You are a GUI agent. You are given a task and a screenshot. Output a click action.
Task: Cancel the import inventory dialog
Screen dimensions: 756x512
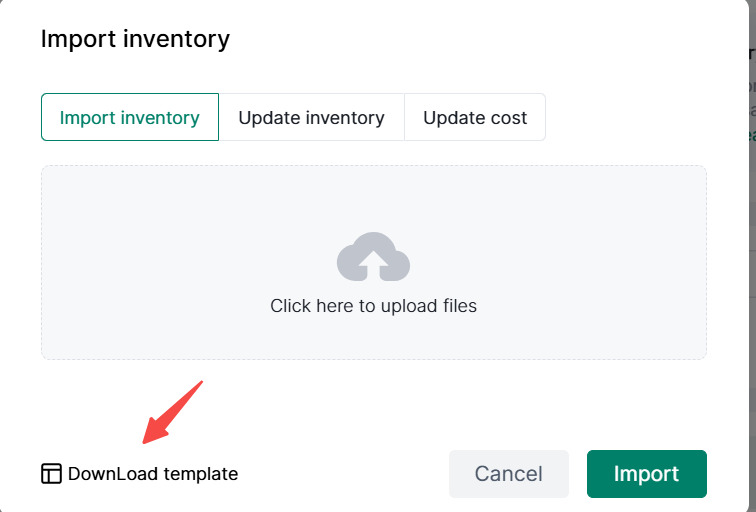point(508,474)
